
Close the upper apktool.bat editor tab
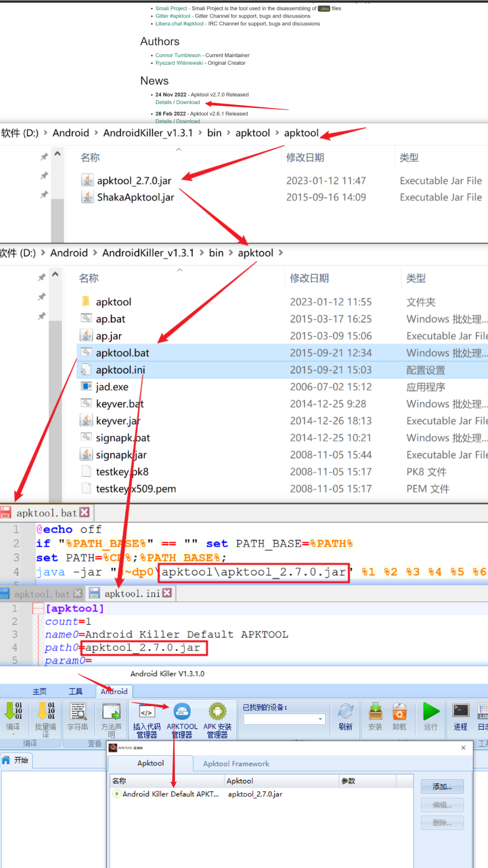click(x=84, y=512)
